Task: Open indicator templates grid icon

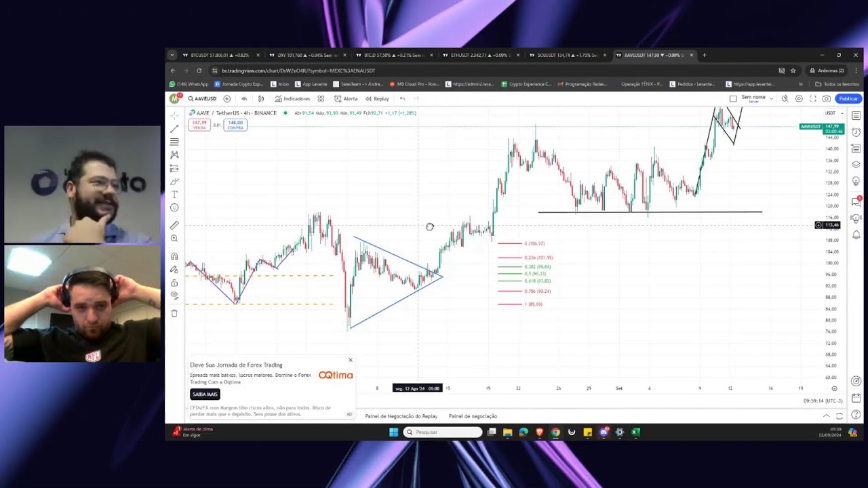Action: 321,98
